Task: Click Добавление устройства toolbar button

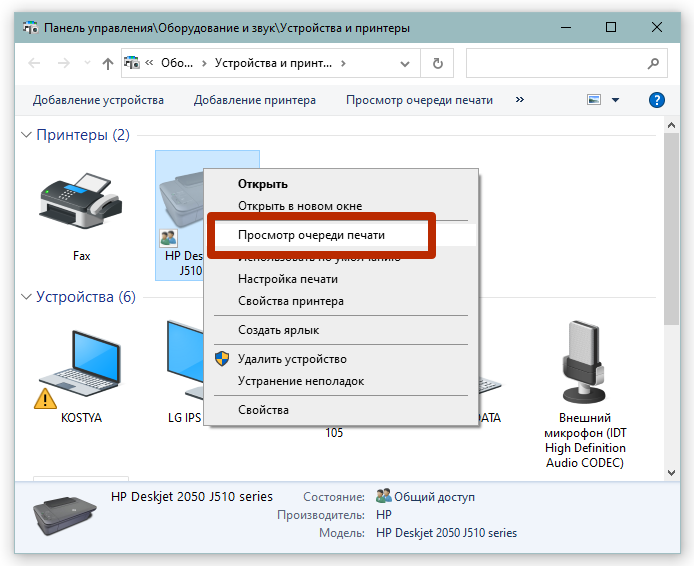Action: point(98,100)
